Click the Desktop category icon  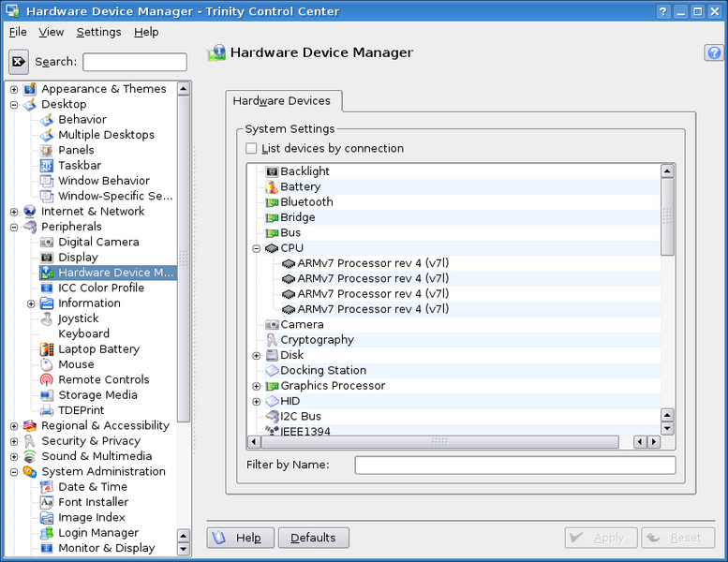(x=30, y=104)
